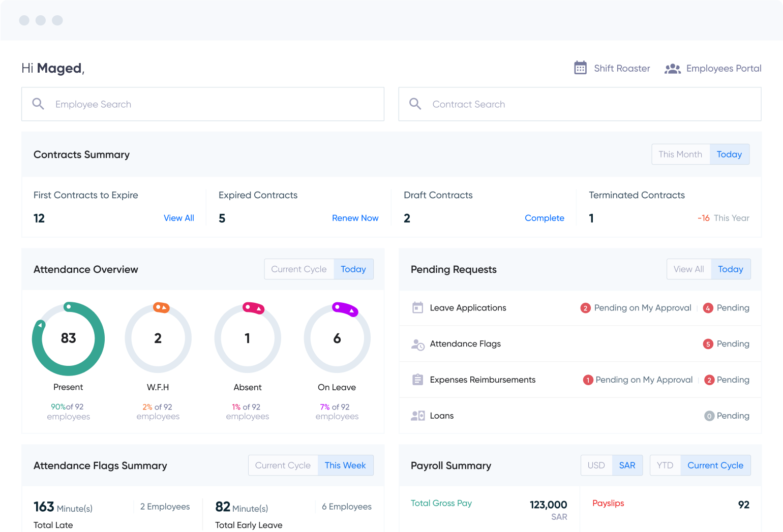
Task: Switch Payroll Summary currency to USD
Action: pos(596,465)
